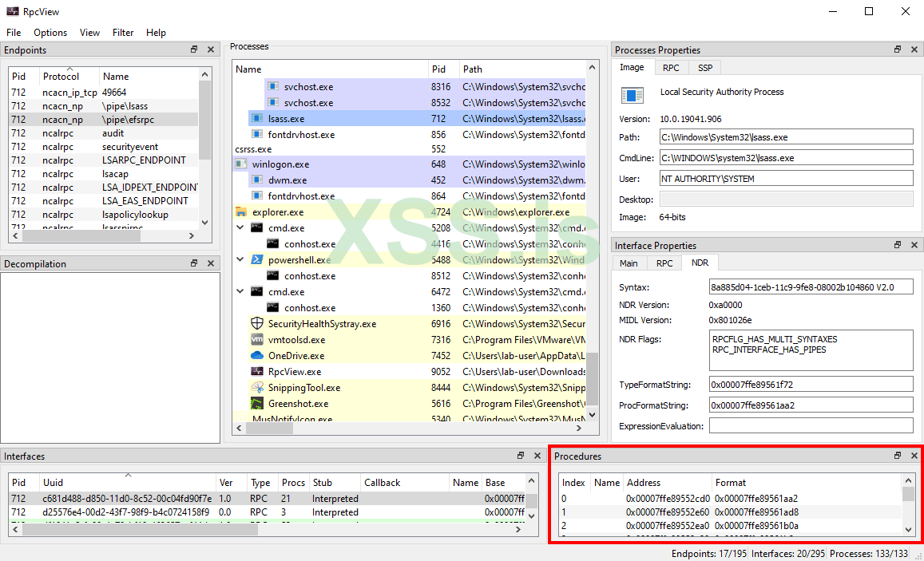The height and width of the screenshot is (561, 924).
Task: Sort interfaces by Procs column
Action: pyautogui.click(x=293, y=482)
